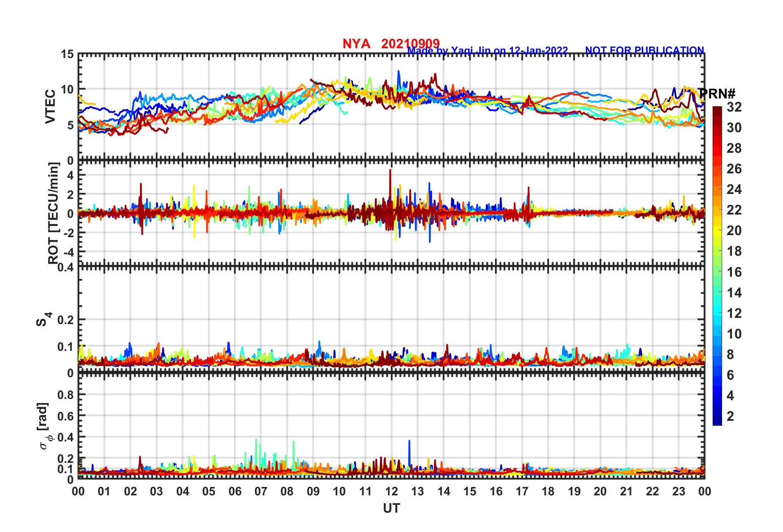
Task: Click the colorbar tick label "20"
Action: pos(734,231)
